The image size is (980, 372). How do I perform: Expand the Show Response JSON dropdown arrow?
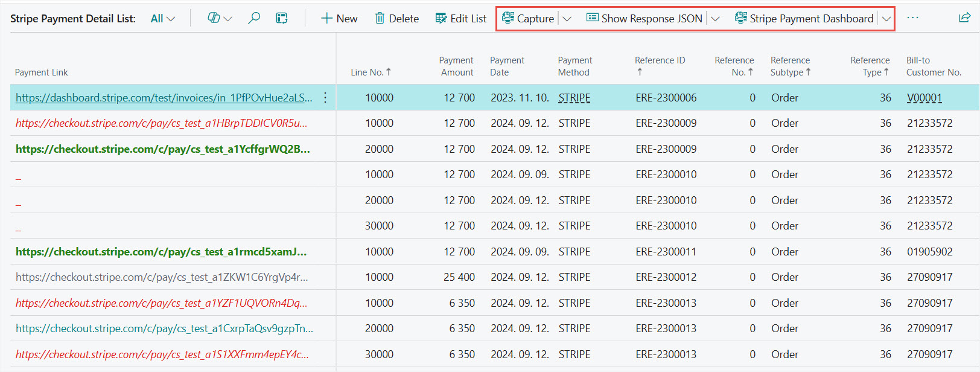(x=715, y=19)
